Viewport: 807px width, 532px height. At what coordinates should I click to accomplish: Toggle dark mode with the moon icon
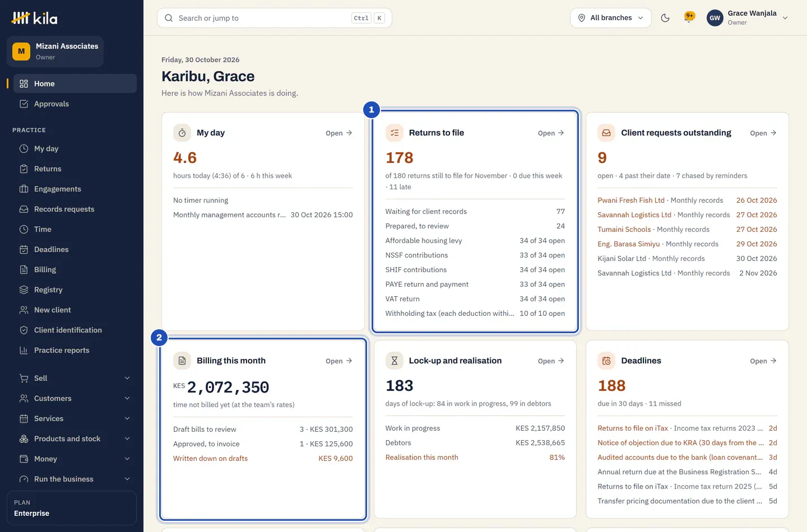coord(665,18)
